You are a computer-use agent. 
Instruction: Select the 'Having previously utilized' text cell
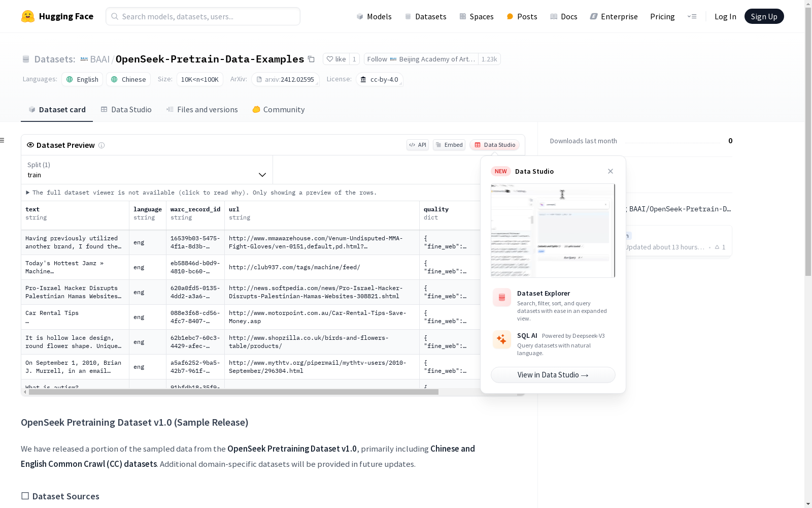(x=75, y=242)
